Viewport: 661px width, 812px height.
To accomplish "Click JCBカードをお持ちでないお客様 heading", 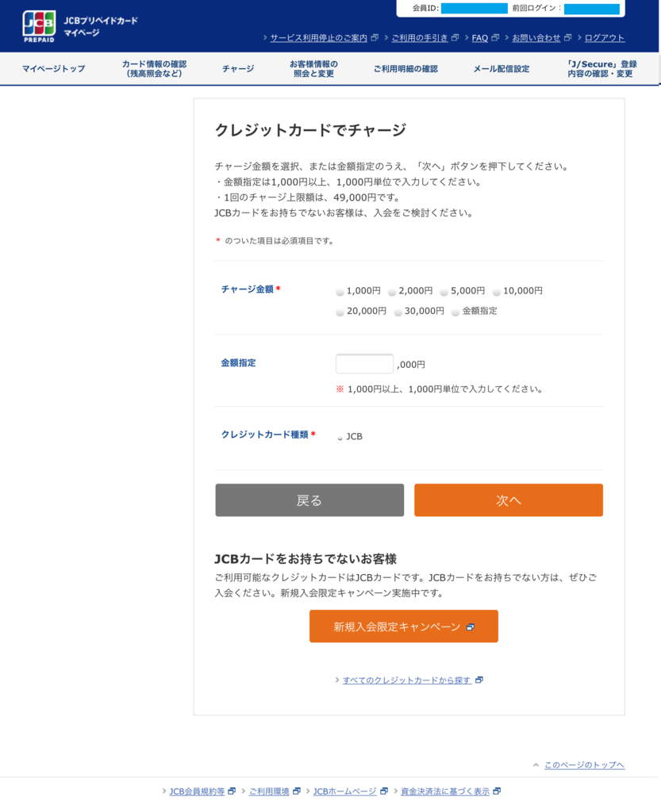I will 306,559.
